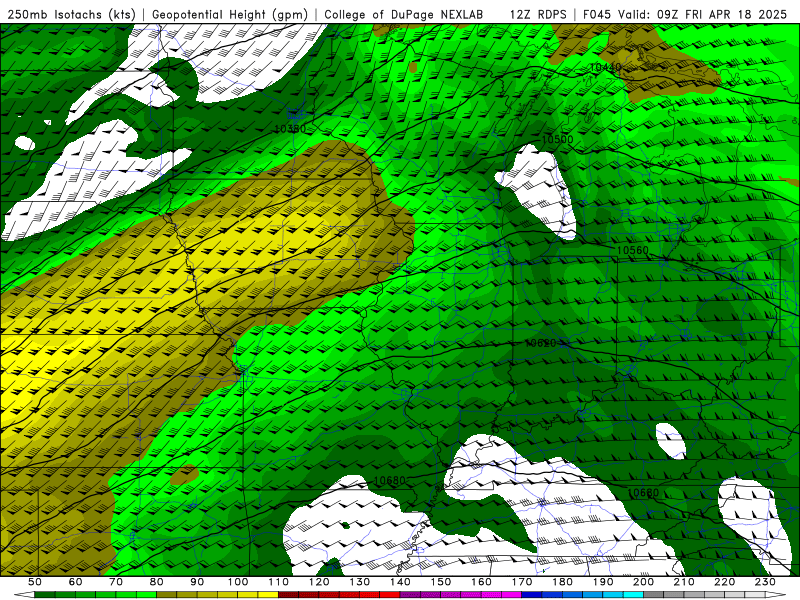Click the '50' legend scale value

(35, 582)
